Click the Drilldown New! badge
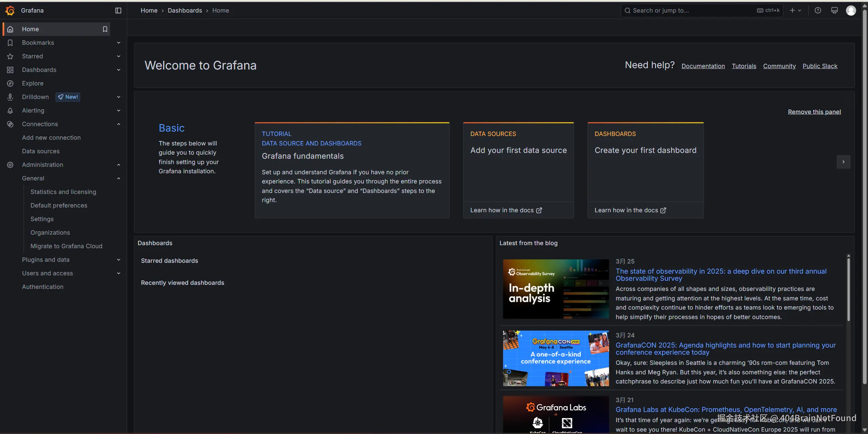 click(68, 97)
